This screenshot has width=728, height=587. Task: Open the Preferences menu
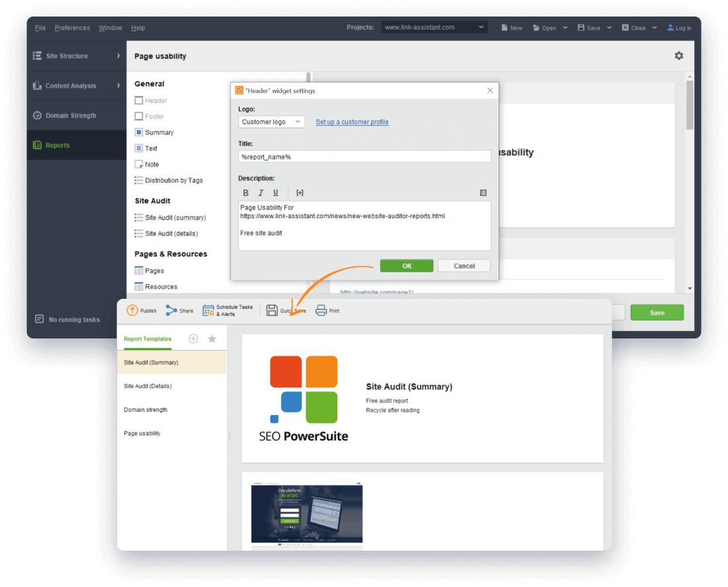click(72, 28)
